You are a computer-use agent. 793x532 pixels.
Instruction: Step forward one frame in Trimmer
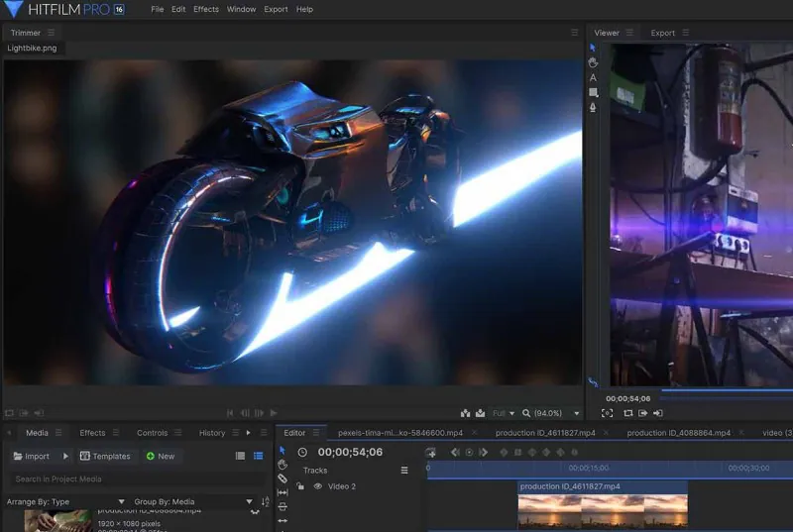click(x=259, y=413)
